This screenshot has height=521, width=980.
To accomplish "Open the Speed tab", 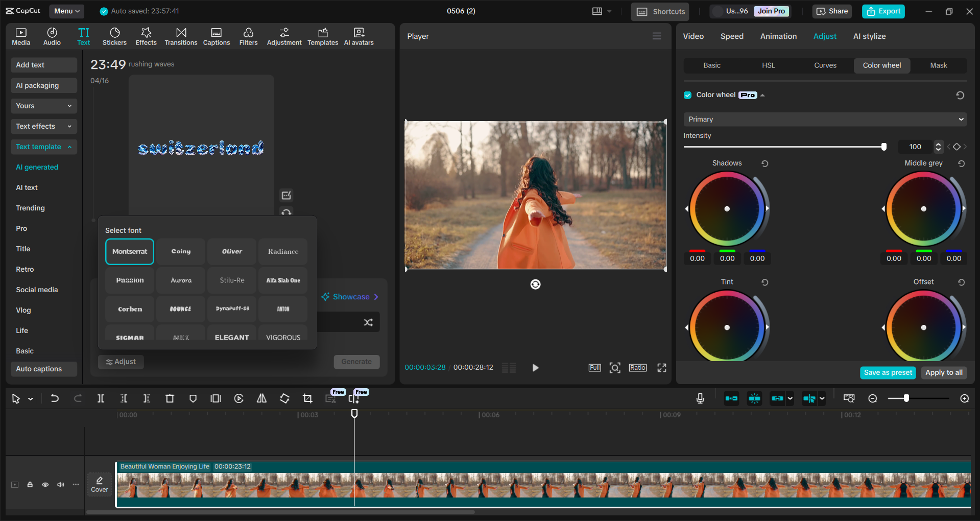I will click(x=731, y=36).
